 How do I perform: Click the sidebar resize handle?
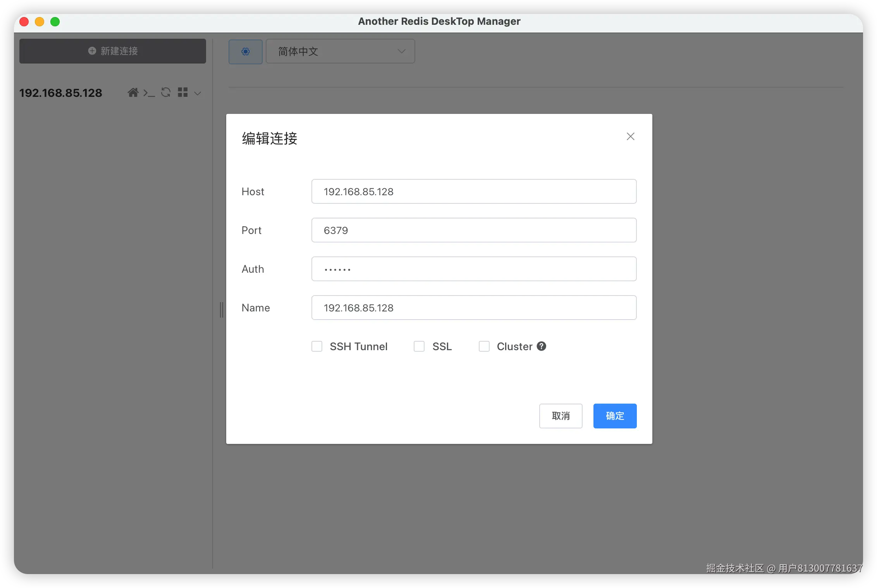pyautogui.click(x=222, y=310)
